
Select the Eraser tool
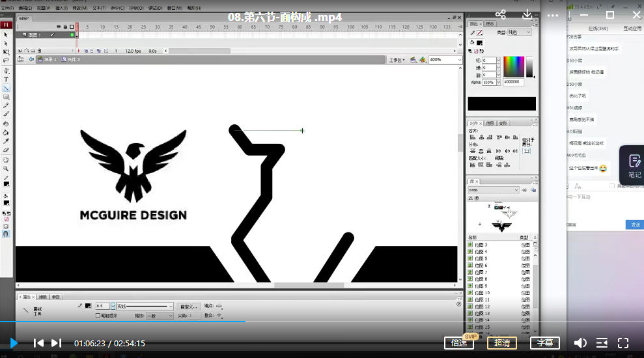pyautogui.click(x=7, y=149)
